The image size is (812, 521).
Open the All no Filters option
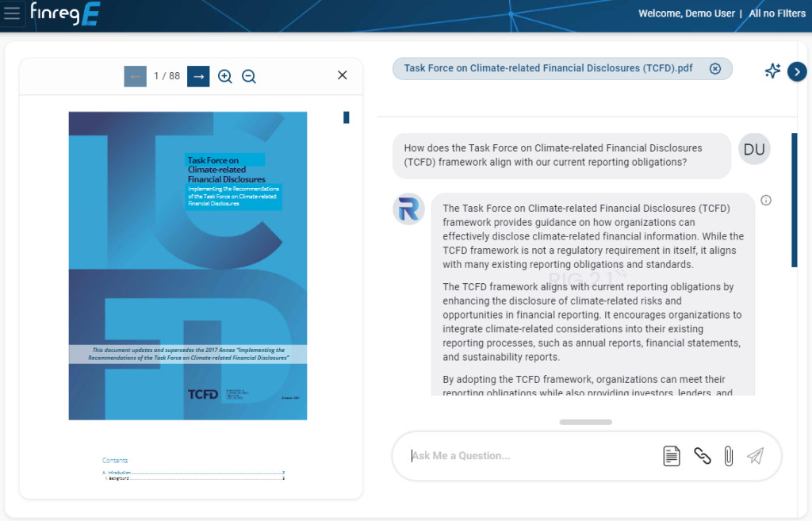coord(777,13)
